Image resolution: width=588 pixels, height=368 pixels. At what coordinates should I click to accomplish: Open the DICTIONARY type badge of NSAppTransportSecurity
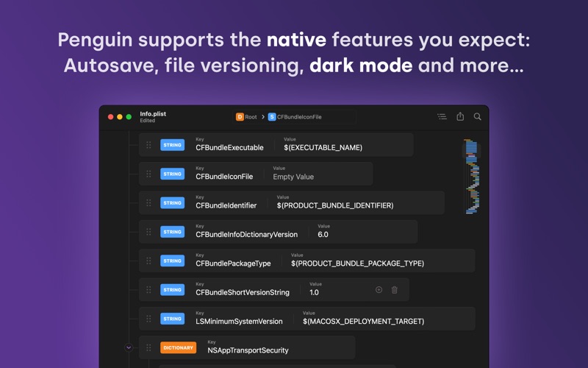coord(178,347)
